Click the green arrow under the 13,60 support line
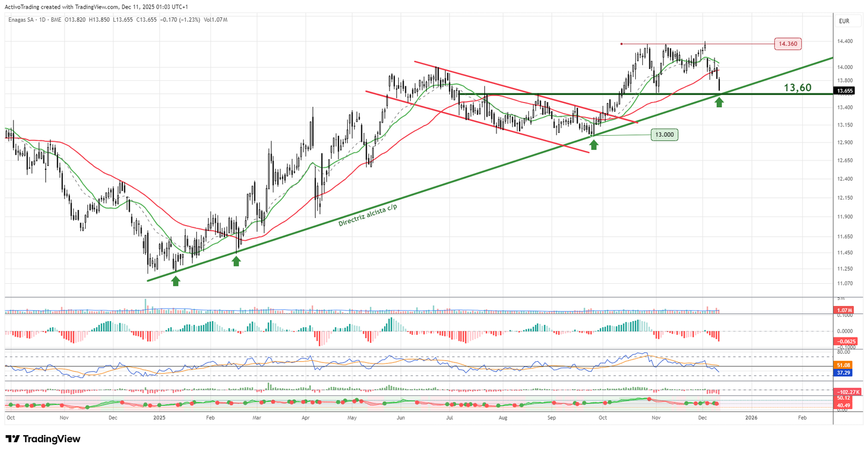The width and height of the screenshot is (868, 453). click(x=719, y=101)
